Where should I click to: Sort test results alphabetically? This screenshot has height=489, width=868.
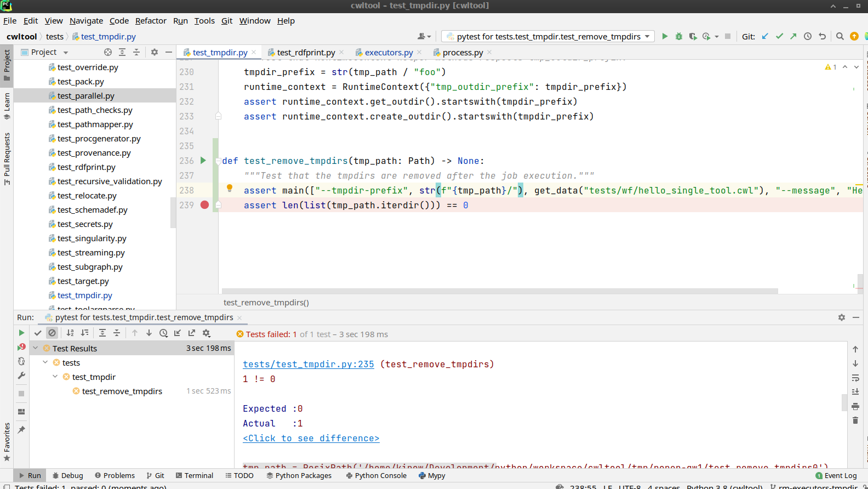pos(70,333)
